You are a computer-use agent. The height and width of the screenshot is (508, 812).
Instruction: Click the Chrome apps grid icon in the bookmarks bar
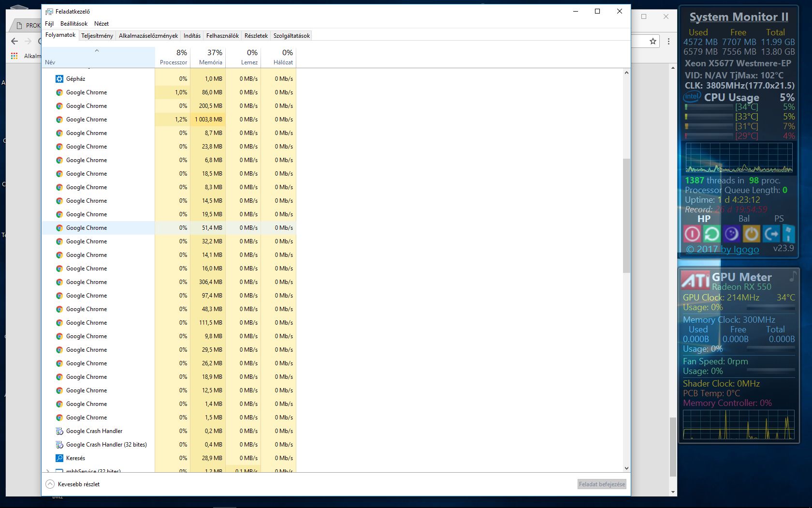click(14, 56)
